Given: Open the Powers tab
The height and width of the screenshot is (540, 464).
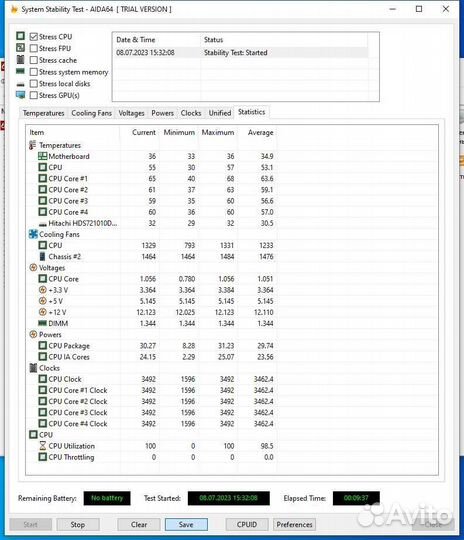Looking at the screenshot, I should pos(162,113).
